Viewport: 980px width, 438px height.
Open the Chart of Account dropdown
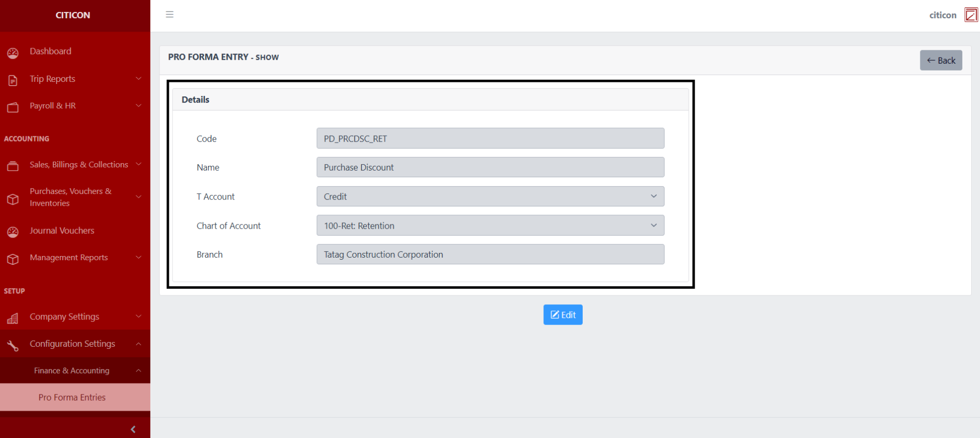pos(490,225)
